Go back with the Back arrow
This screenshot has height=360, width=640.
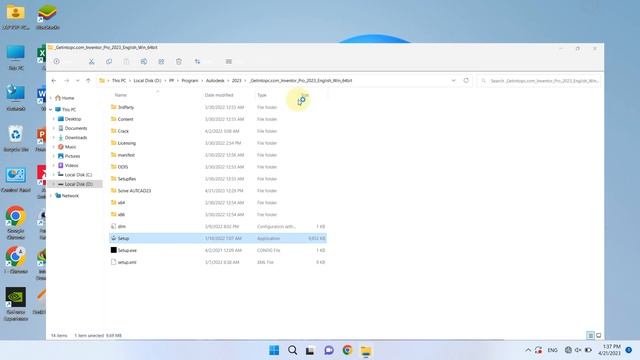click(54, 80)
